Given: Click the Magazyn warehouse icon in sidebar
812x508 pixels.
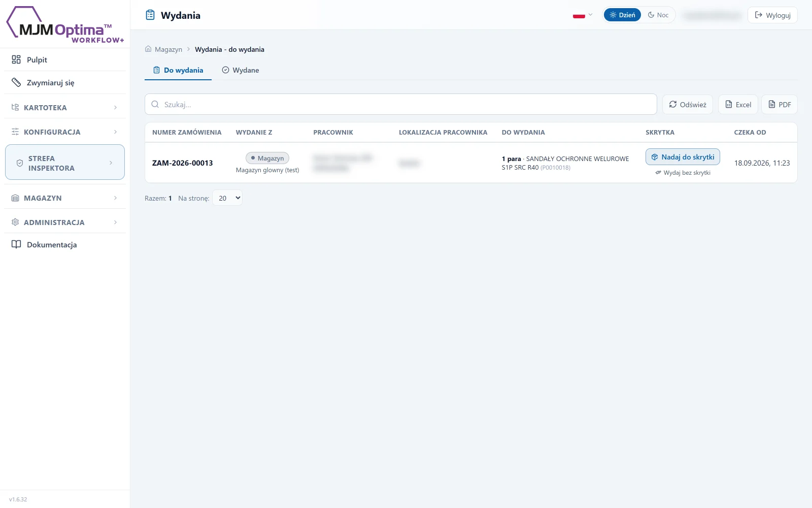Looking at the screenshot, I should point(15,198).
